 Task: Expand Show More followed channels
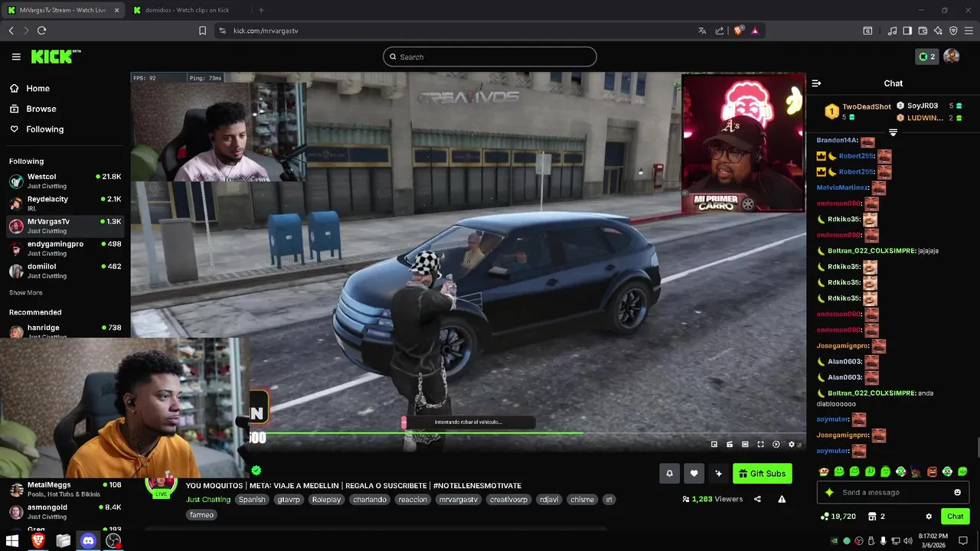coord(26,292)
